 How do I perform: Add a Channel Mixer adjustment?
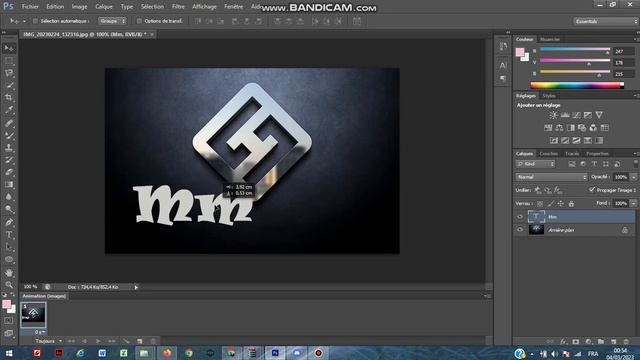click(x=593, y=128)
